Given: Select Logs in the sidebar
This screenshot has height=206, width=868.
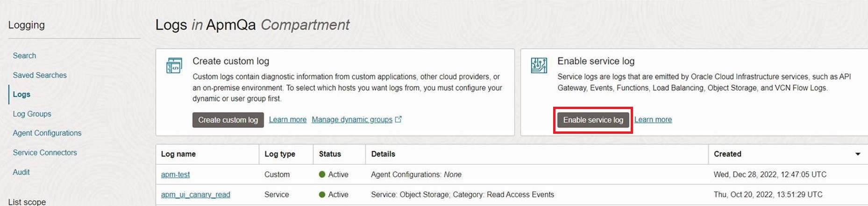Looking at the screenshot, I should point(21,94).
